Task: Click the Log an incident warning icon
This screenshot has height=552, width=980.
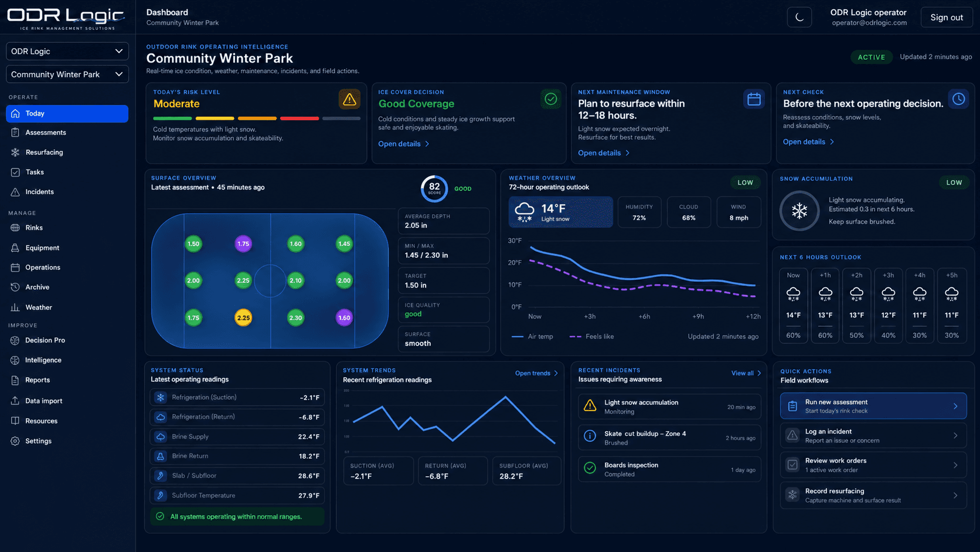Action: [792, 435]
